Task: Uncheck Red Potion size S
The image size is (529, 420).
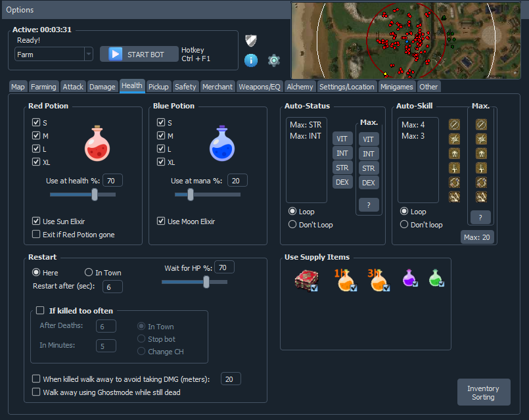Action: coord(36,122)
